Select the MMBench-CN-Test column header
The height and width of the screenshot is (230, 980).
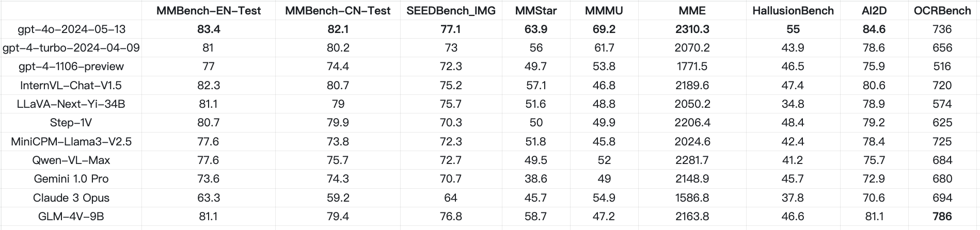[x=338, y=11]
